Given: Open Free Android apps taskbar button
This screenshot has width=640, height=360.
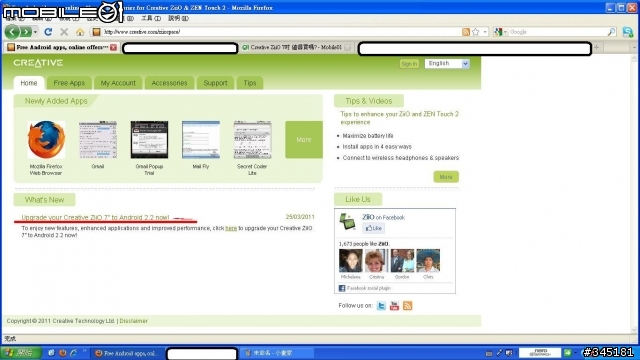Looking at the screenshot, I should click(128, 353).
